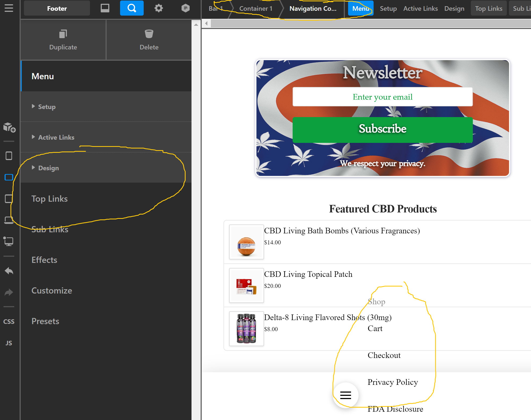Click the Duplicate button
Screen dimensions: 531x420
[x=63, y=40]
